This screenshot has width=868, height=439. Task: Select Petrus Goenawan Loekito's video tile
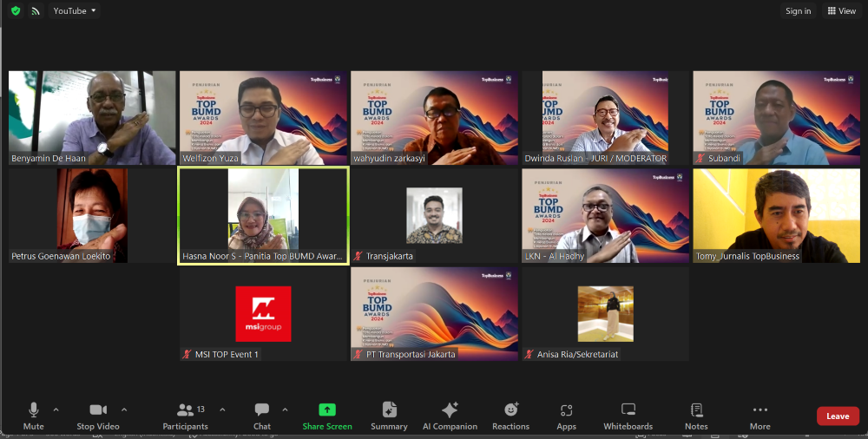pyautogui.click(x=92, y=216)
